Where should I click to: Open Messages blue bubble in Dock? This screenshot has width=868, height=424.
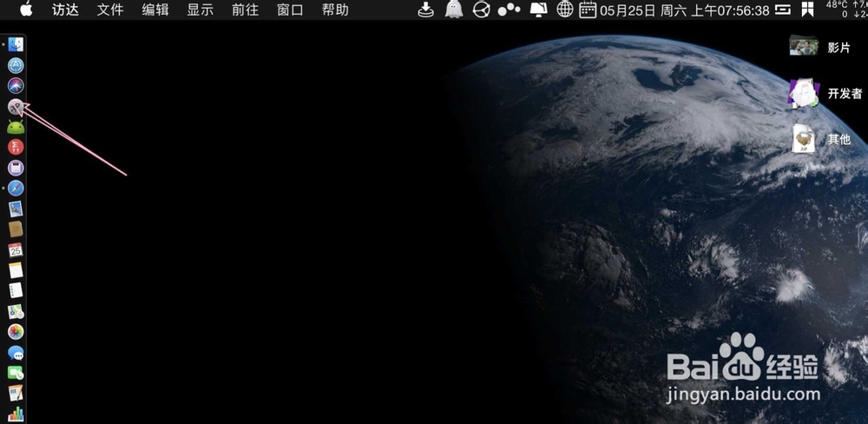[x=16, y=353]
